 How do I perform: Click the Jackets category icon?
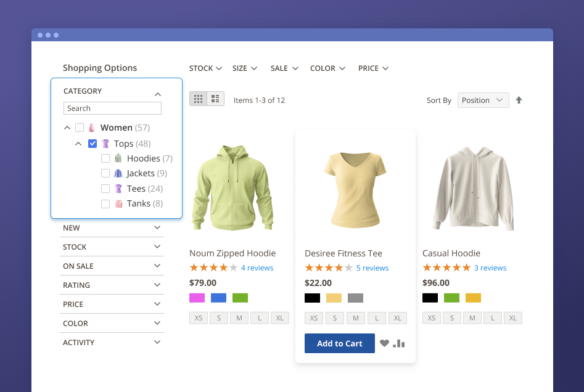(118, 174)
